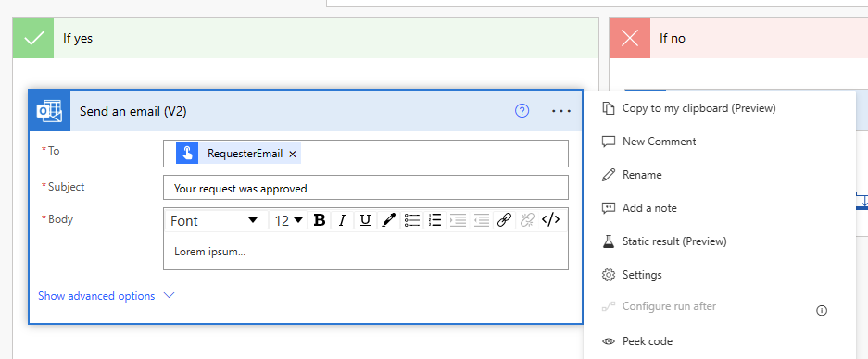The image size is (868, 359).
Task: Open the font size 12 dropdown
Action: pyautogui.click(x=288, y=220)
